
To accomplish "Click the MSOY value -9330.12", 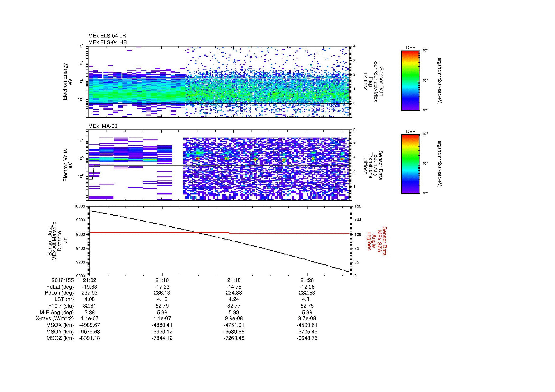I will [162, 332].
